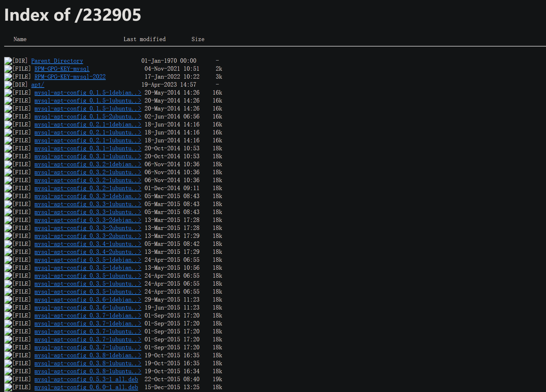Open mysql-apt-config 0.5.3-1_all.deb link

86,379
